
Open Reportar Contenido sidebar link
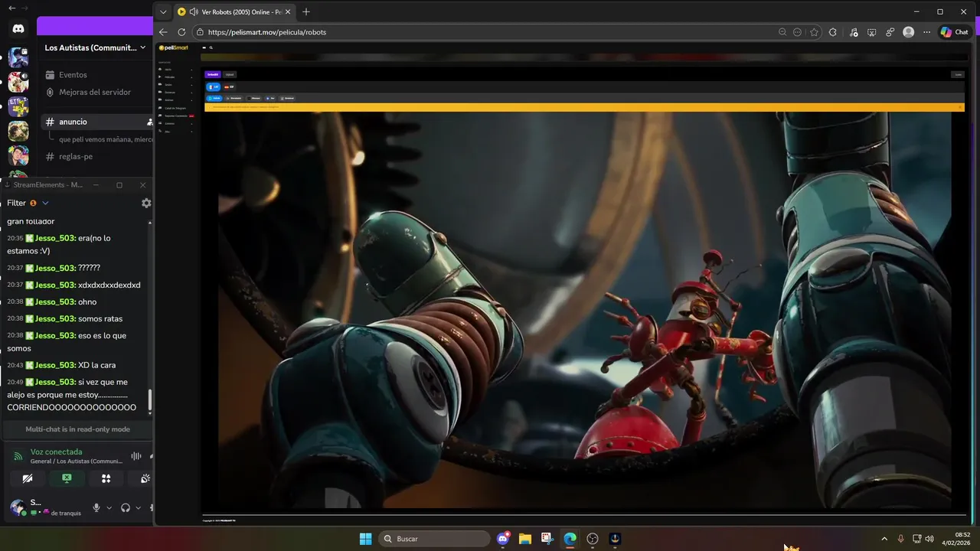click(x=175, y=116)
